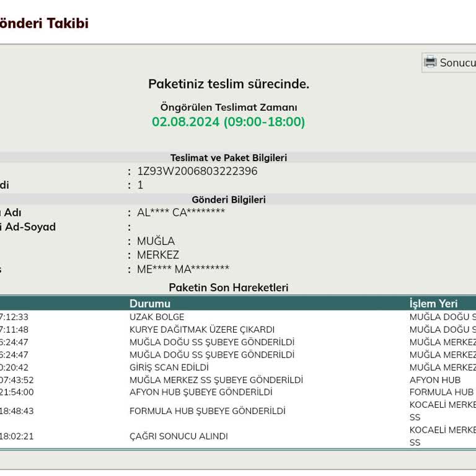Click the 'Öngörülen Teslimat Zamanı' label
This screenshot has width=476, height=476.
click(229, 107)
